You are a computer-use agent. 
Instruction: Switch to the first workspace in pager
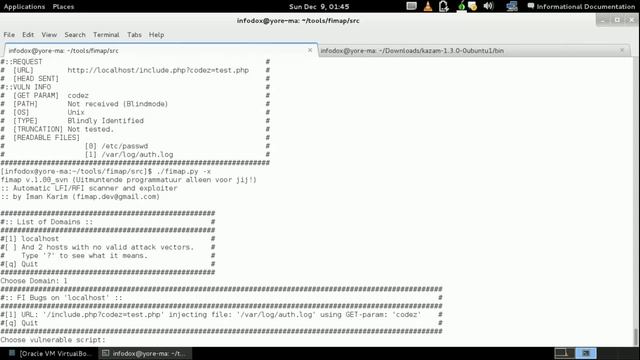tap(564, 353)
